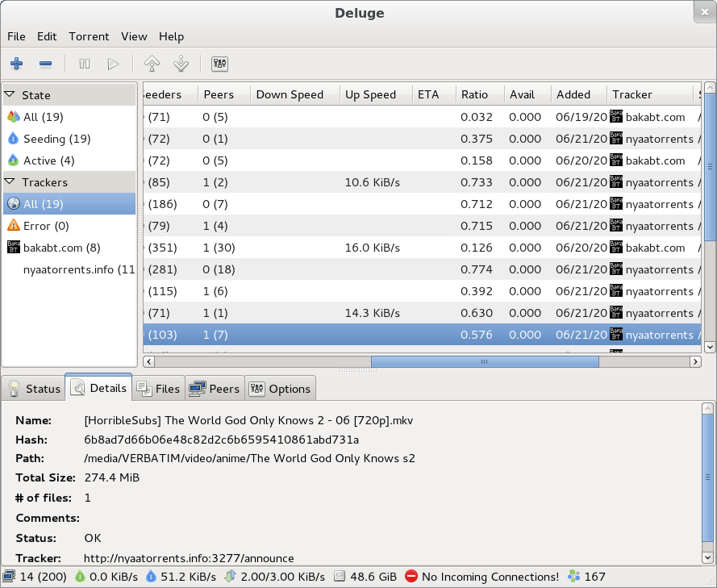717x588 pixels.
Task: Sort by the Tracker column header
Action: (650, 94)
